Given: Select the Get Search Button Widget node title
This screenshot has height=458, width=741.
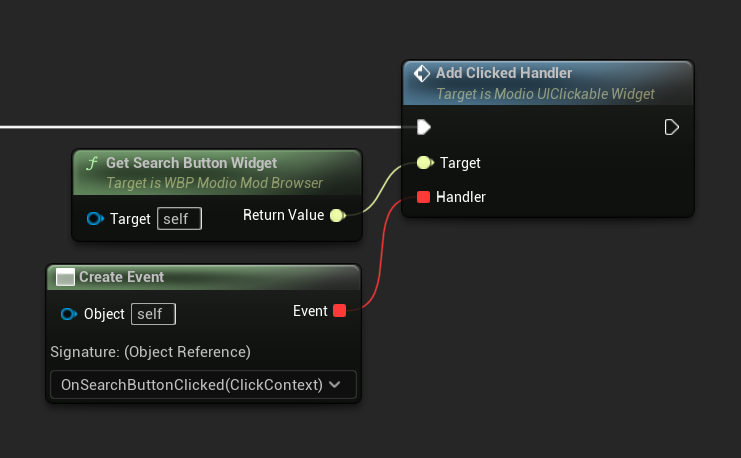Looking at the screenshot, I should [x=191, y=163].
